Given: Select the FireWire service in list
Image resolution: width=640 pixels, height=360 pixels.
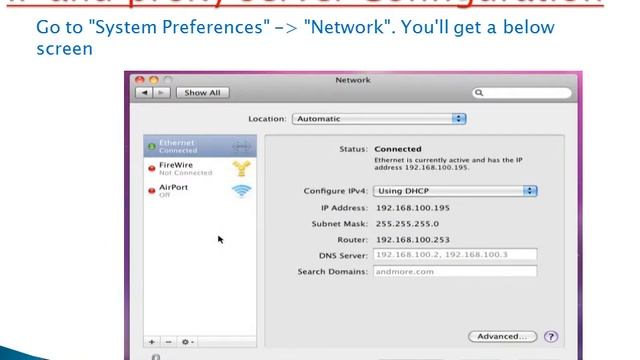Looking at the screenshot, I should (200, 168).
